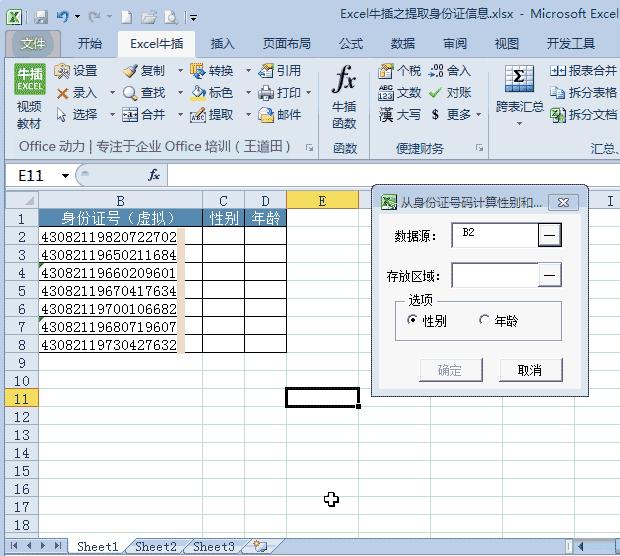Switch to the 数据 tab
This screenshot has height=556, width=620.
403,43
